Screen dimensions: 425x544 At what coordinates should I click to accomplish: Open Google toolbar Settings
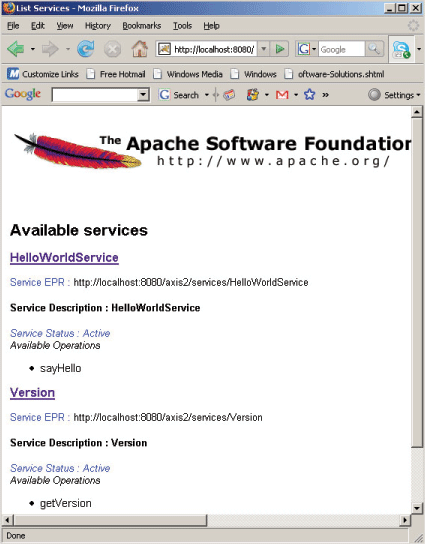point(394,95)
